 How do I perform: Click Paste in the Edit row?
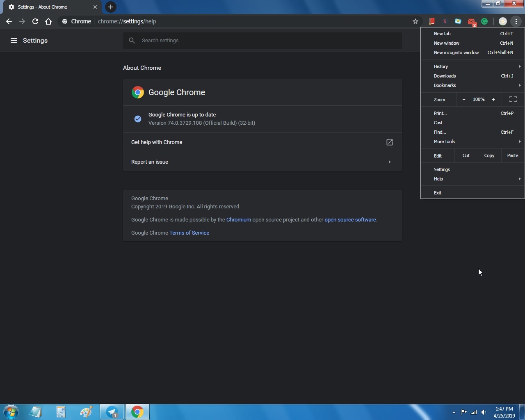[x=513, y=155]
